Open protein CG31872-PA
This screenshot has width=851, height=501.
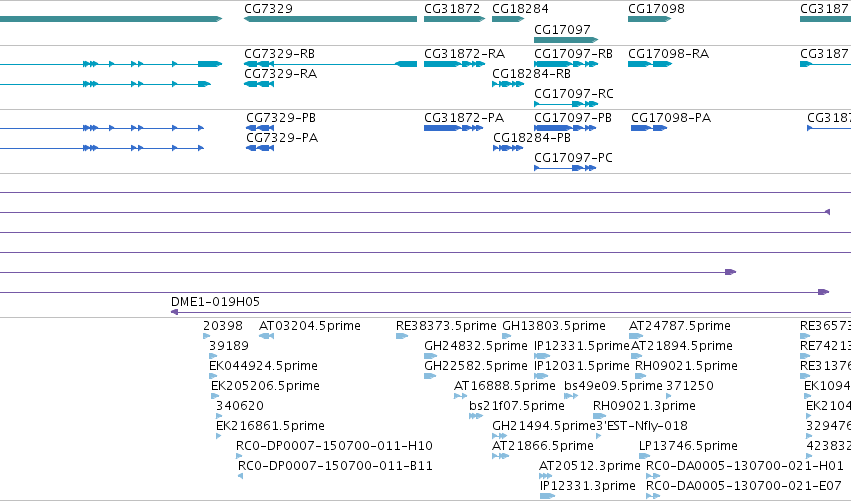click(x=463, y=118)
